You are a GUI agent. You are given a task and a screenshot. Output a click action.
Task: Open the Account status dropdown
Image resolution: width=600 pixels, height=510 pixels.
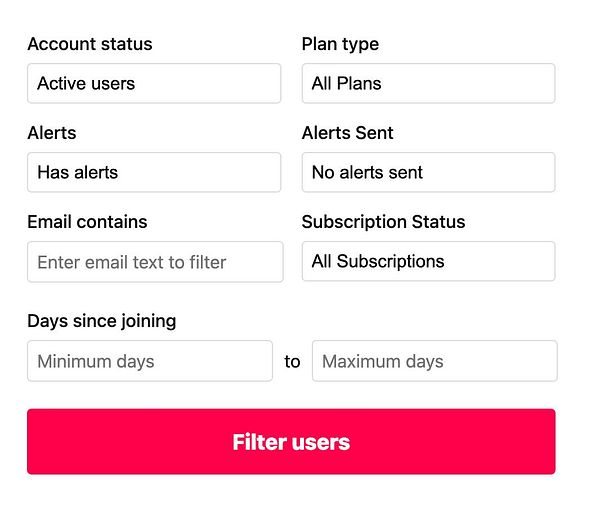(x=153, y=83)
